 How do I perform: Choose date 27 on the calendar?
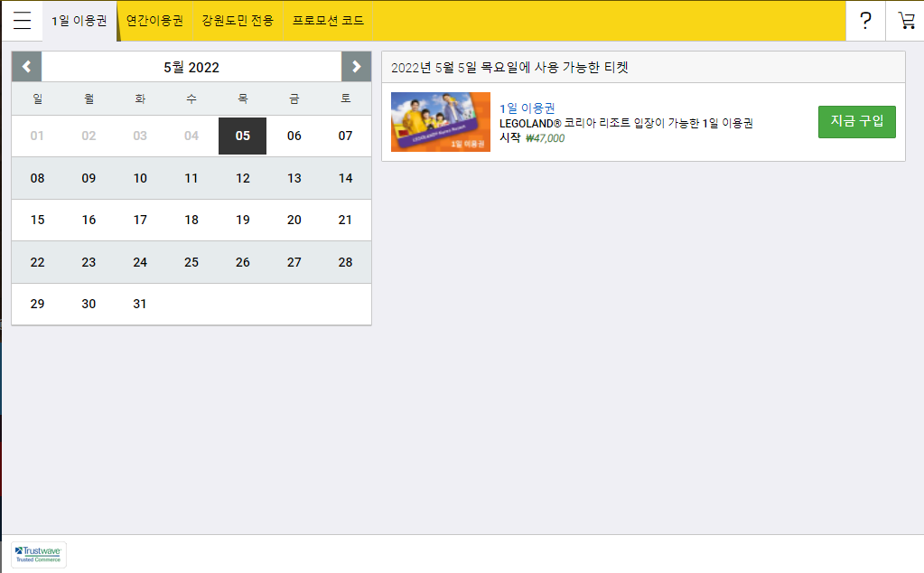click(294, 262)
